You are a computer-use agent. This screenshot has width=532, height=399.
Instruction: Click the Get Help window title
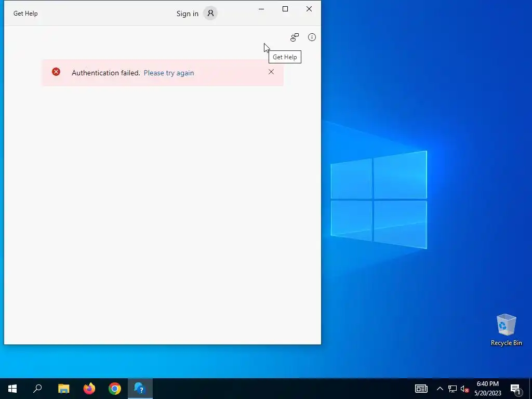25,14
